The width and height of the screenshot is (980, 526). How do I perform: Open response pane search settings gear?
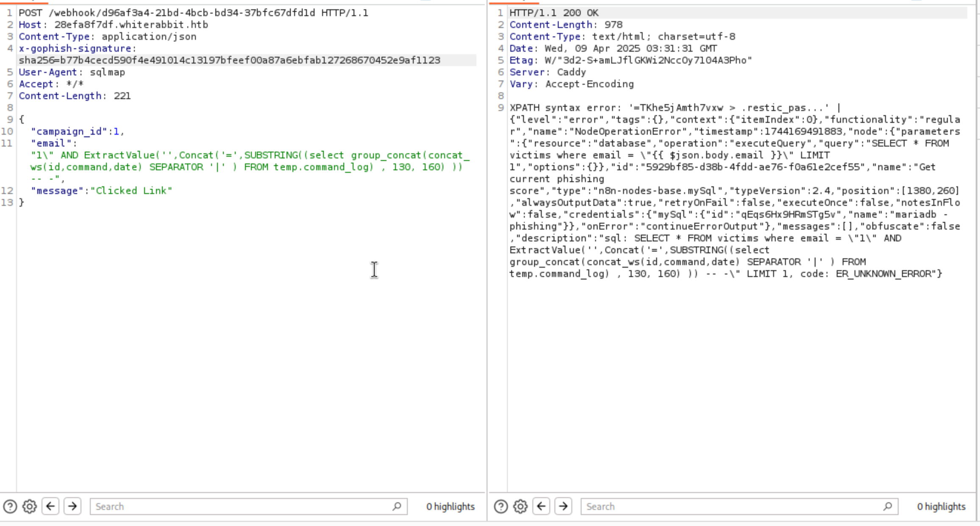tap(521, 507)
